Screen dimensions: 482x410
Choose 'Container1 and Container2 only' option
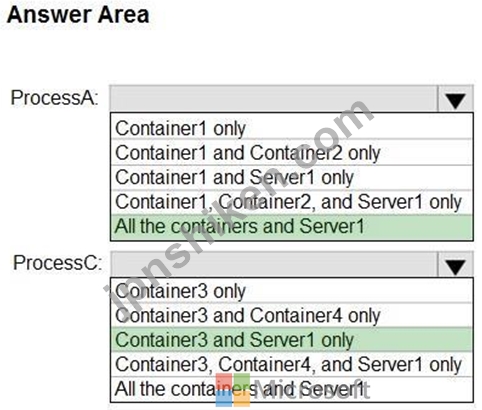(x=291, y=153)
